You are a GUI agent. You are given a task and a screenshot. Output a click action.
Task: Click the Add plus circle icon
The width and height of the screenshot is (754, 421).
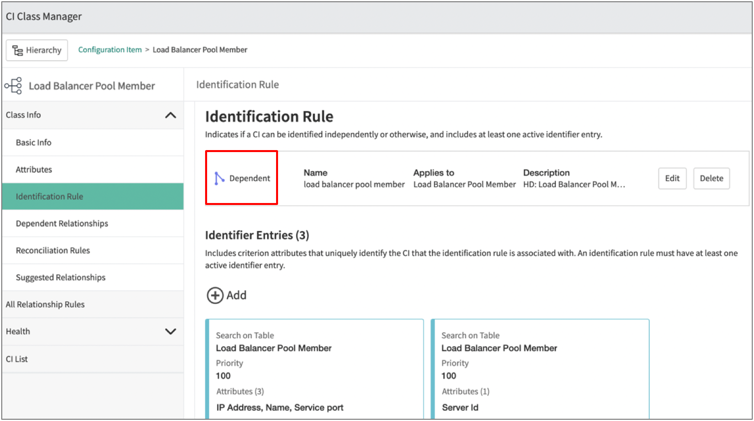[x=215, y=295]
